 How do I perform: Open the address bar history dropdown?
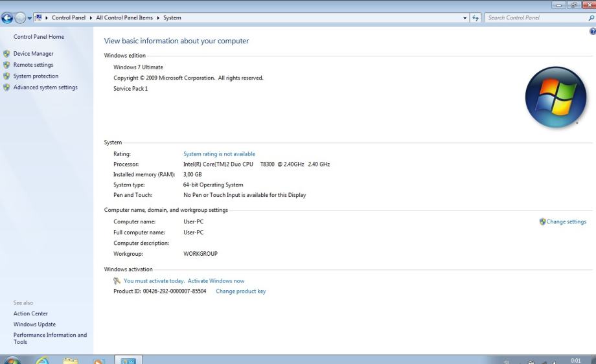point(464,18)
